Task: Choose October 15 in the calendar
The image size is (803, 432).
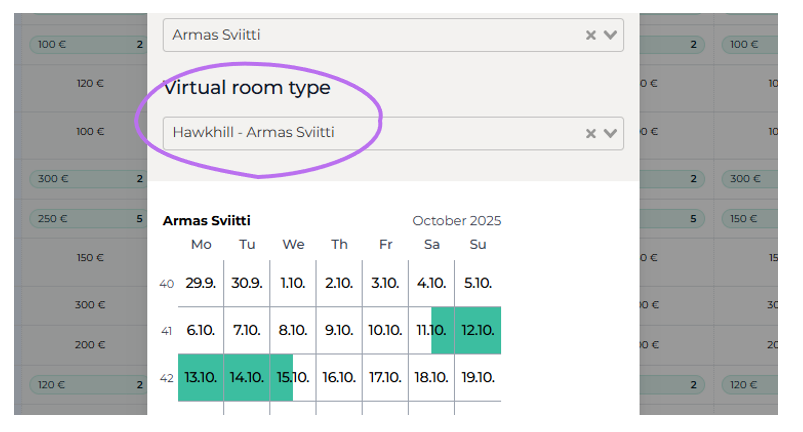Action: [x=293, y=378]
